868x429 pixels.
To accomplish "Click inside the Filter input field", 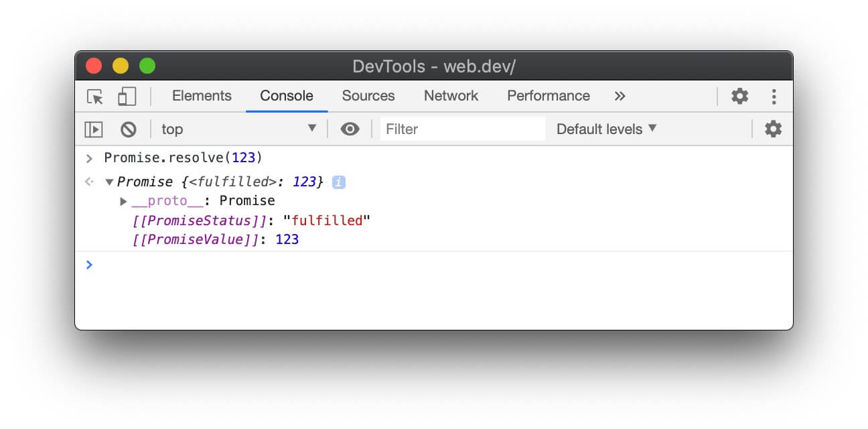I will click(462, 129).
